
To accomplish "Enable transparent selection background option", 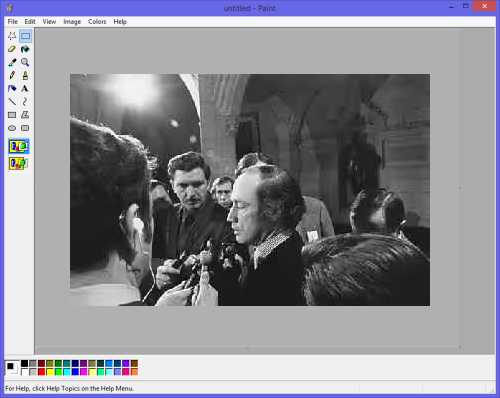I will 19,163.
